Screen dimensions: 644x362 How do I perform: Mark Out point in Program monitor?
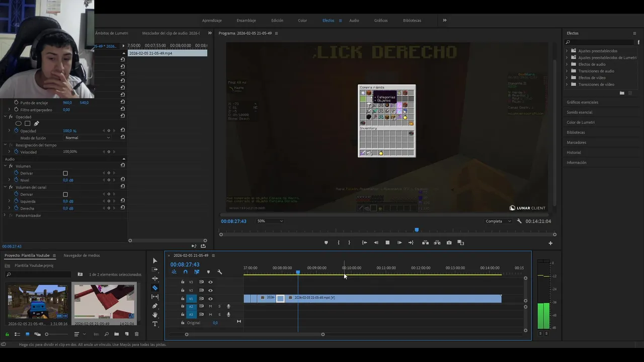coord(349,243)
